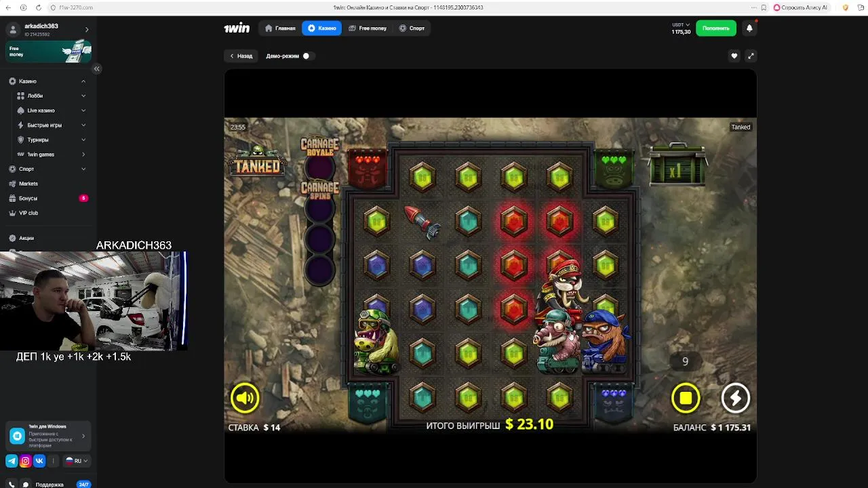The width and height of the screenshot is (868, 488).
Task: Open 1win для Windows download banner
Action: 47,436
